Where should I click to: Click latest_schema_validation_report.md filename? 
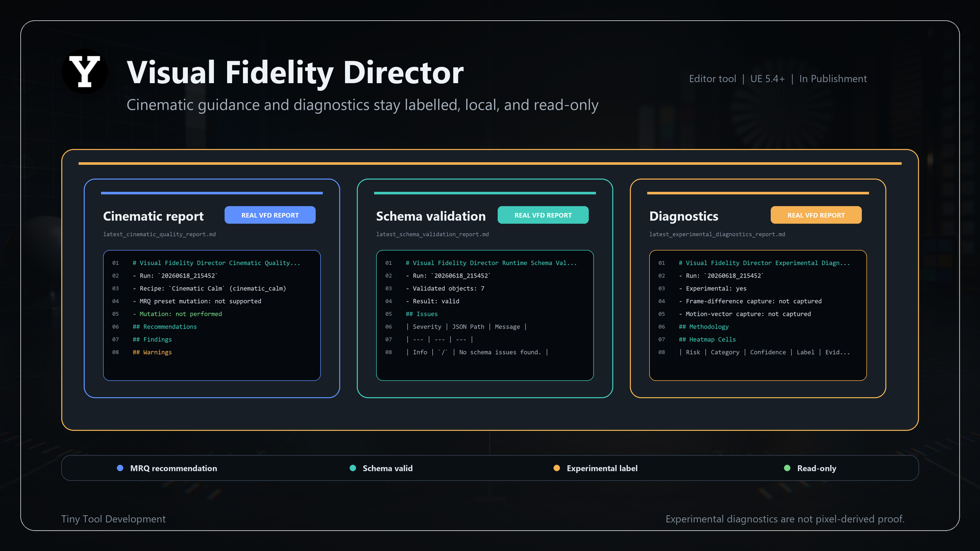point(432,234)
